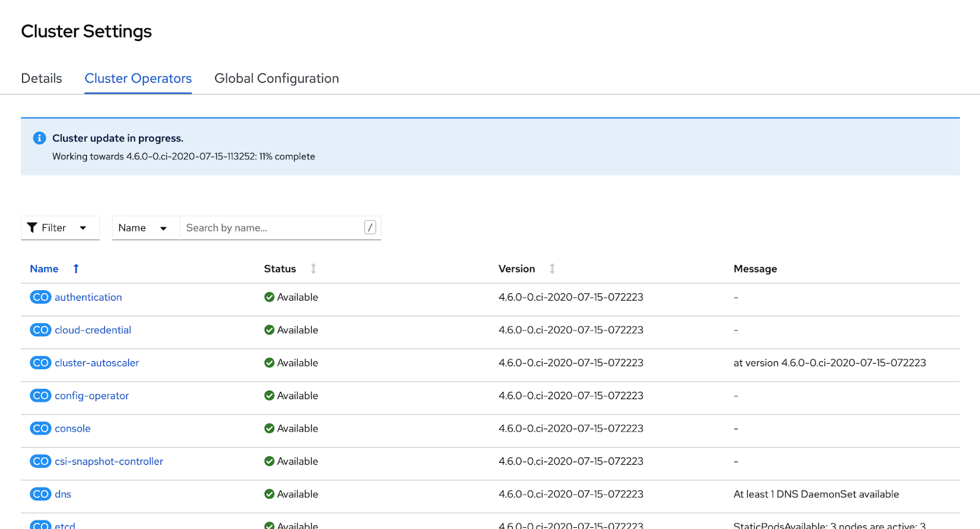Click the CO badge beside dns
Viewport: 980px width, 529px height.
pyautogui.click(x=41, y=494)
